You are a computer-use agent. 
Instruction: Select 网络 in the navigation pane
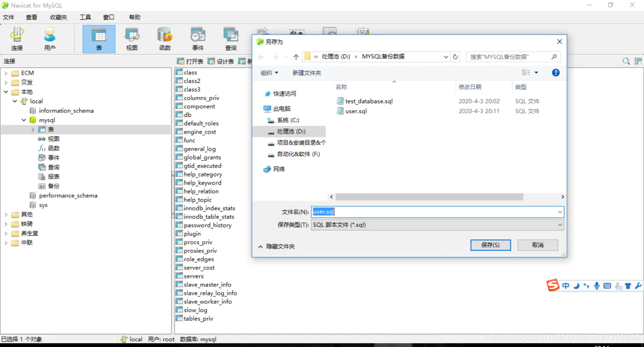pos(279,169)
